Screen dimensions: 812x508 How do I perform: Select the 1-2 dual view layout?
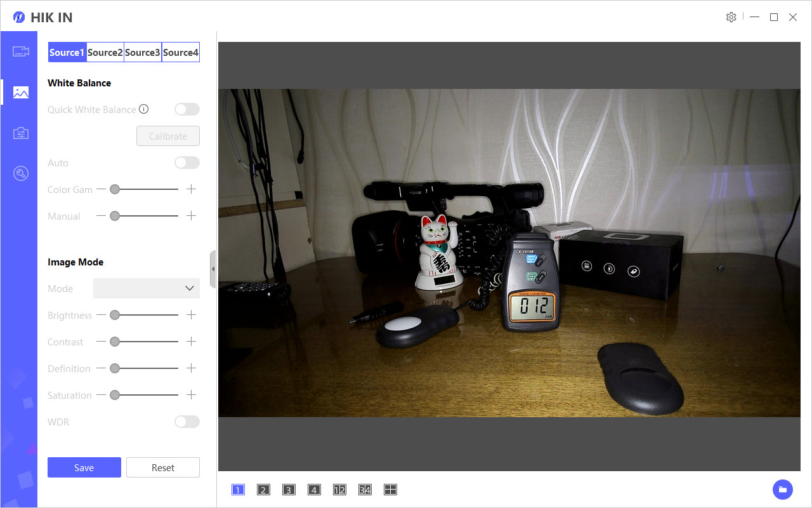[339, 490]
